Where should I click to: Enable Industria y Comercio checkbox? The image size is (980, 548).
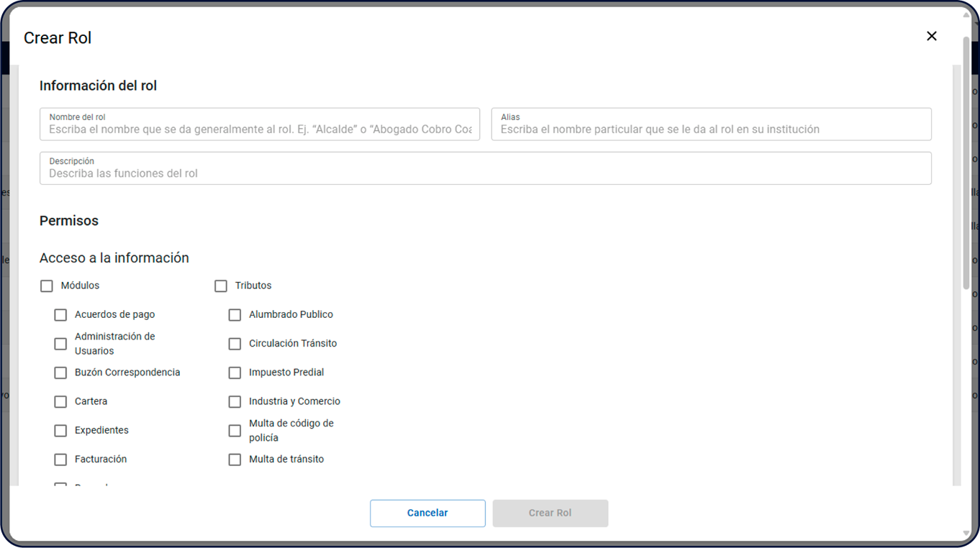(x=235, y=401)
